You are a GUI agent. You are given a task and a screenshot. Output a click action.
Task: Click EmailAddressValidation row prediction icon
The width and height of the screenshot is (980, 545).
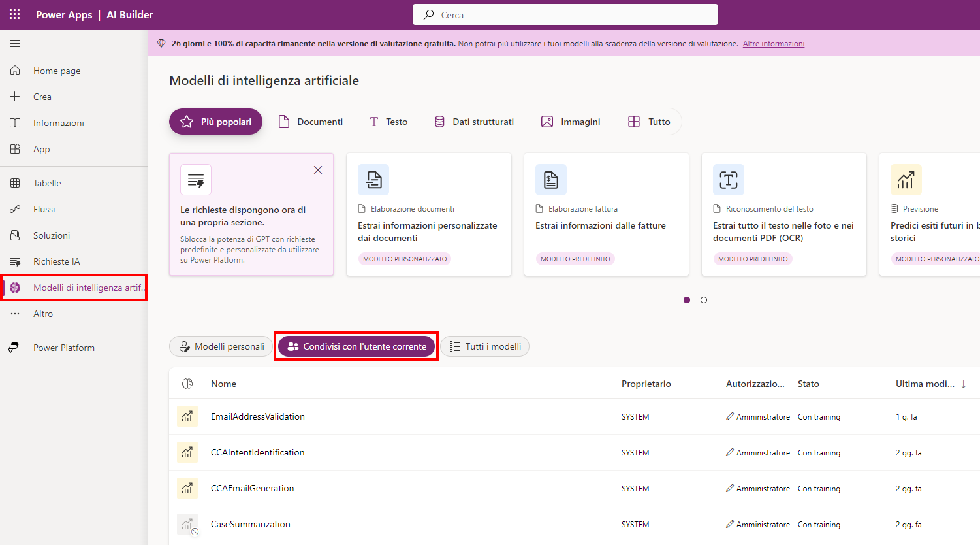[x=187, y=416]
